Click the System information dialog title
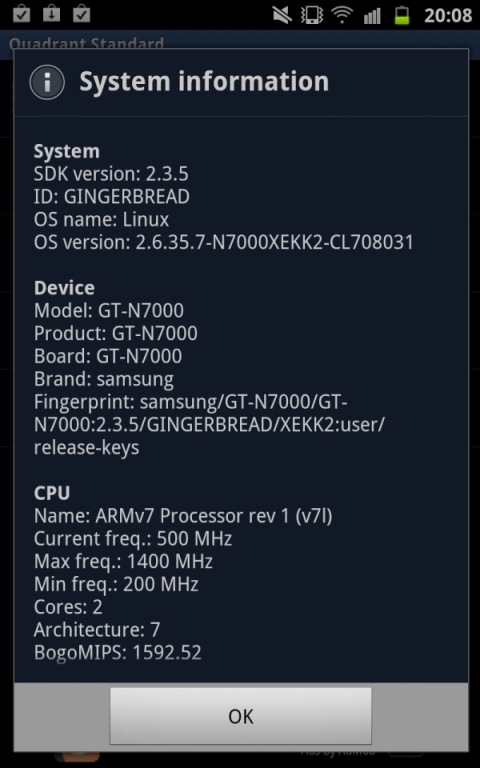This screenshot has width=480, height=768. pos(204,81)
